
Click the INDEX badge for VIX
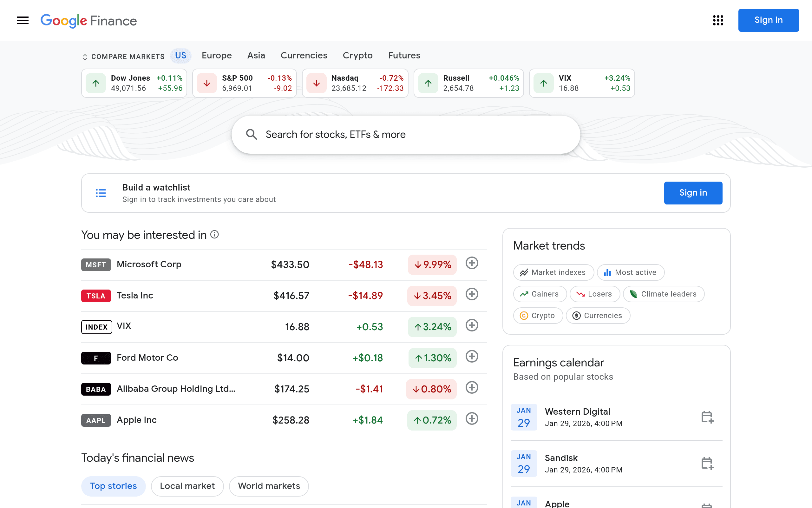coord(97,327)
